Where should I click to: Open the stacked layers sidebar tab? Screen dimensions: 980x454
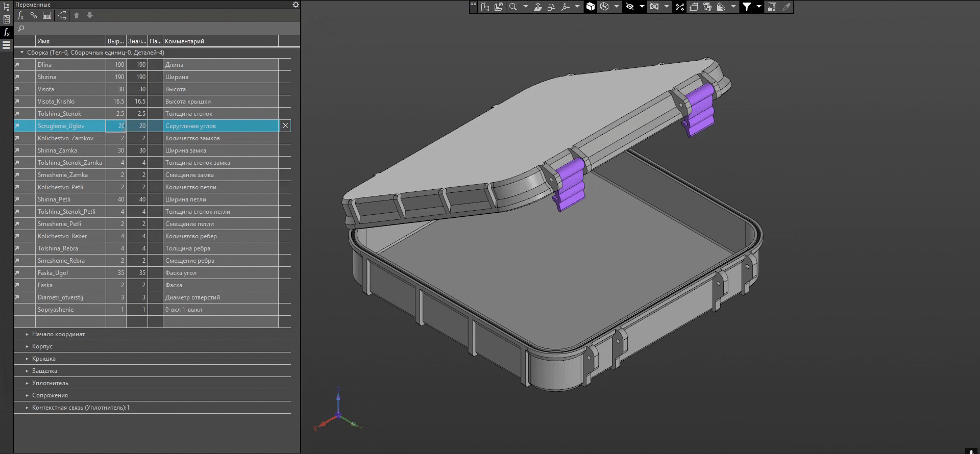[x=7, y=45]
